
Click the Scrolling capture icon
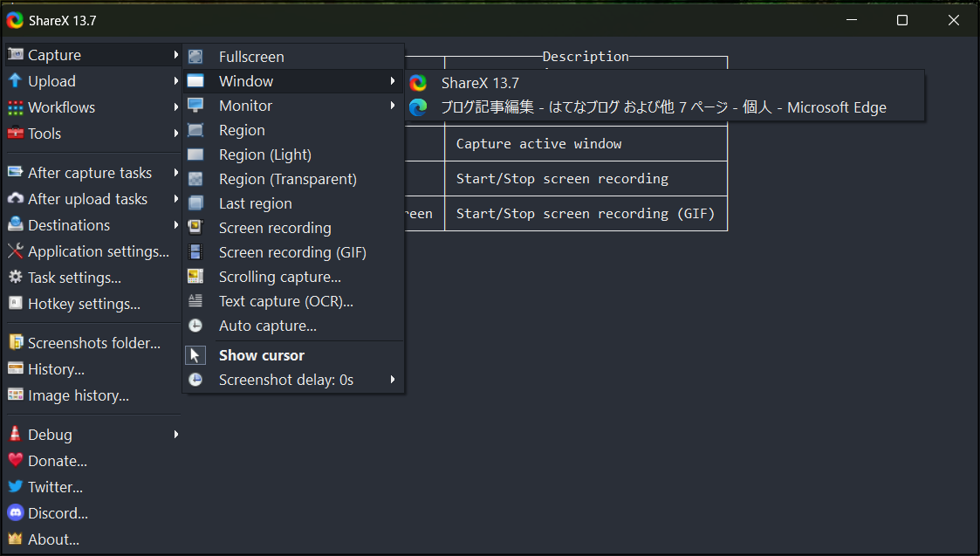[195, 277]
